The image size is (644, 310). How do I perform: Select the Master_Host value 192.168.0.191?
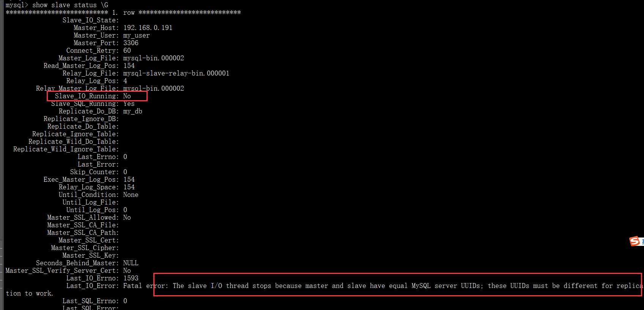pos(148,28)
